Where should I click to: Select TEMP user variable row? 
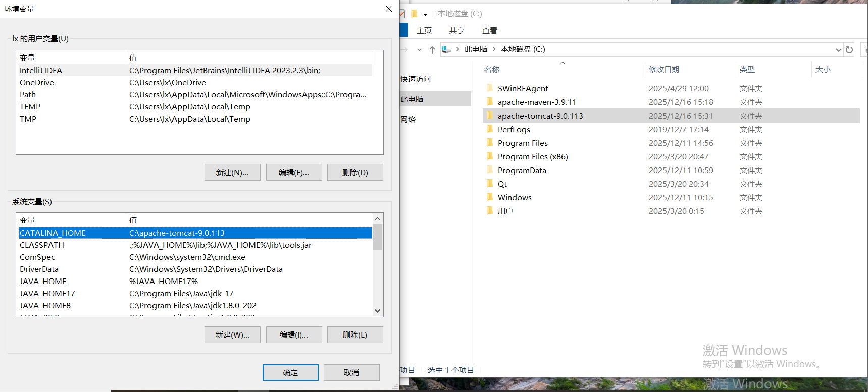[x=195, y=106]
